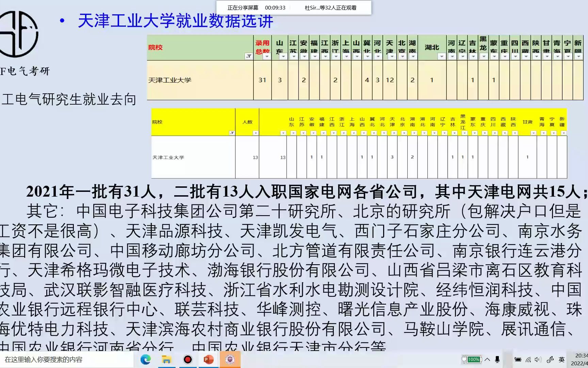Click the microphone tray icon
The image size is (588, 368).
click(497, 359)
